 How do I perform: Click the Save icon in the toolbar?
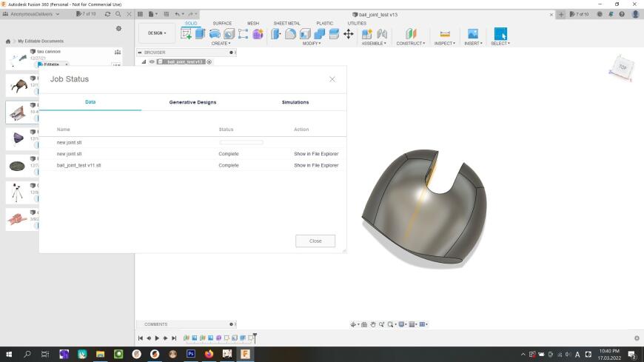pyautogui.click(x=167, y=14)
